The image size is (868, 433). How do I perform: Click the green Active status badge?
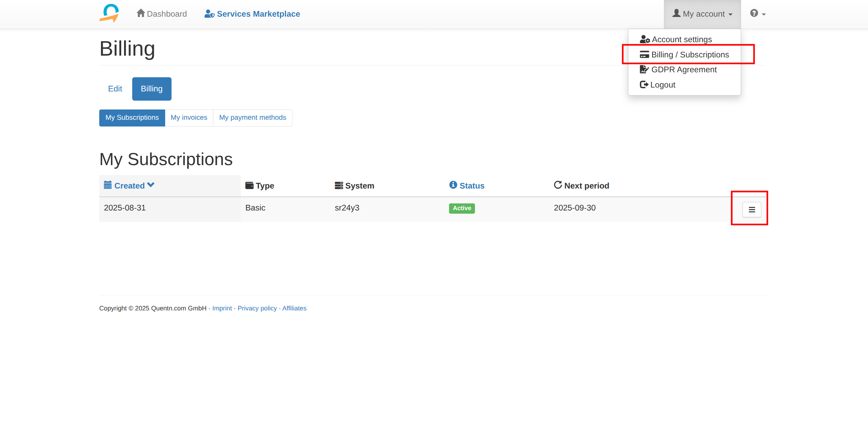click(x=461, y=208)
